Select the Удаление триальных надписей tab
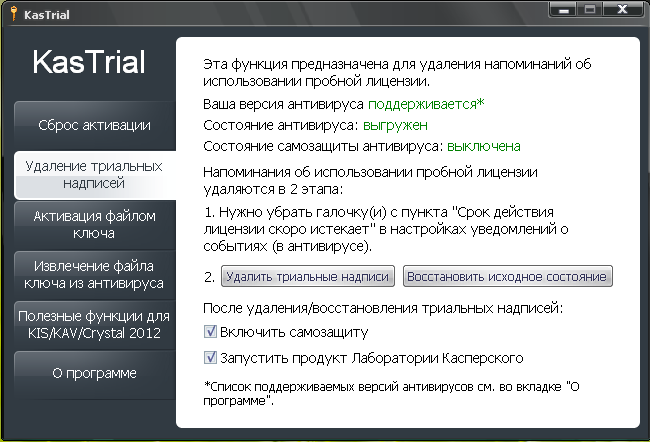This screenshot has width=650, height=442. 95,175
